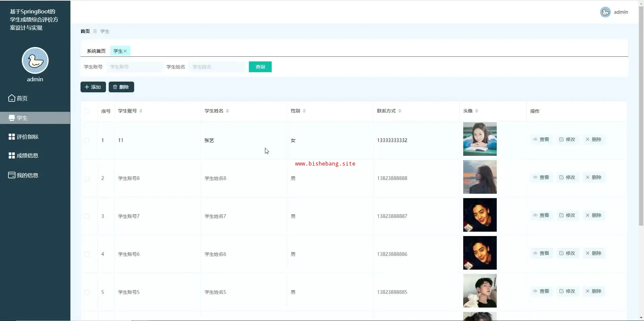Switch to the 系统首页 tab
The image size is (644, 321).
(96, 51)
